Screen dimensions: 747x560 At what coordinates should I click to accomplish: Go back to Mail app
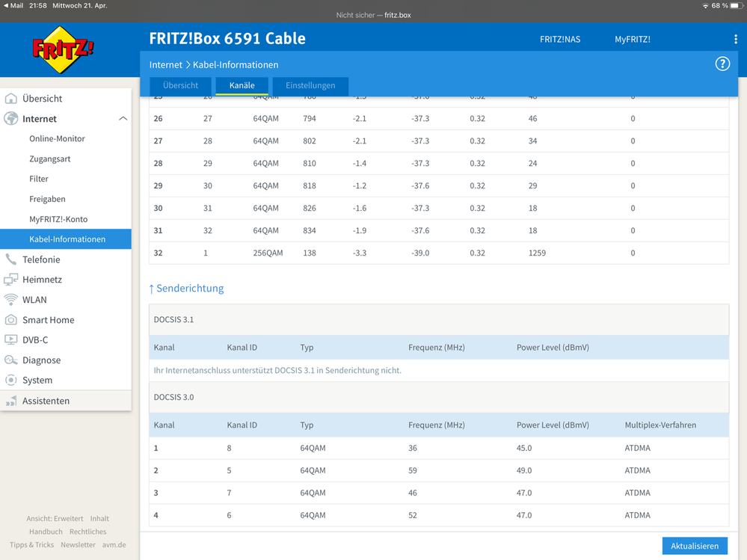click(13, 5)
